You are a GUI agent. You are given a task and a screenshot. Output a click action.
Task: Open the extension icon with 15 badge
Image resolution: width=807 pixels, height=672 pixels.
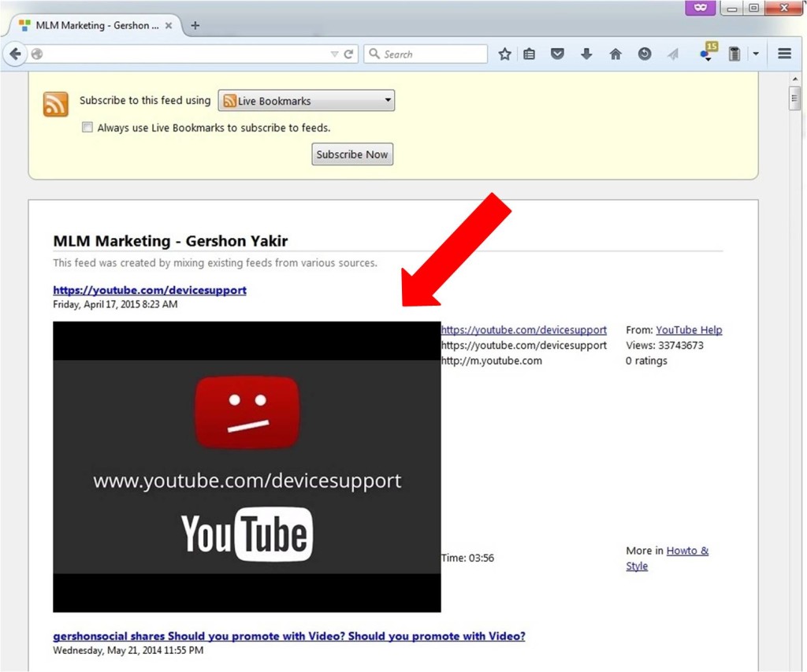[x=708, y=52]
